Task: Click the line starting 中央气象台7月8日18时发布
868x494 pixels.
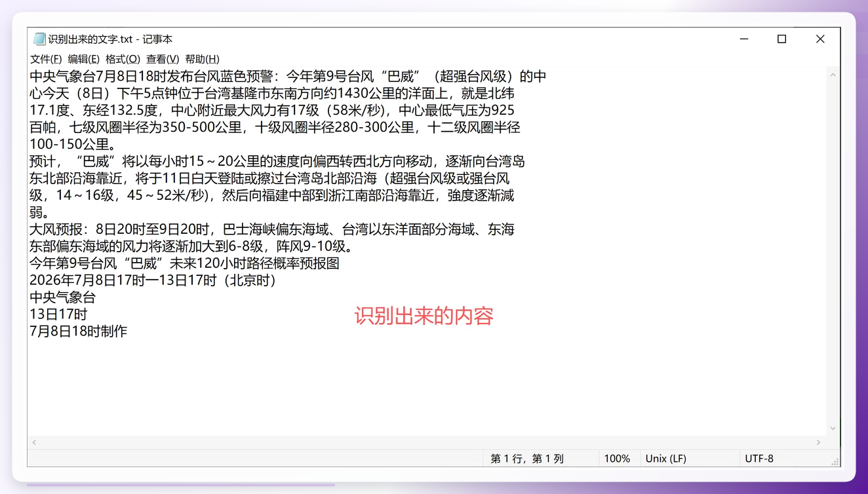Action: click(288, 77)
